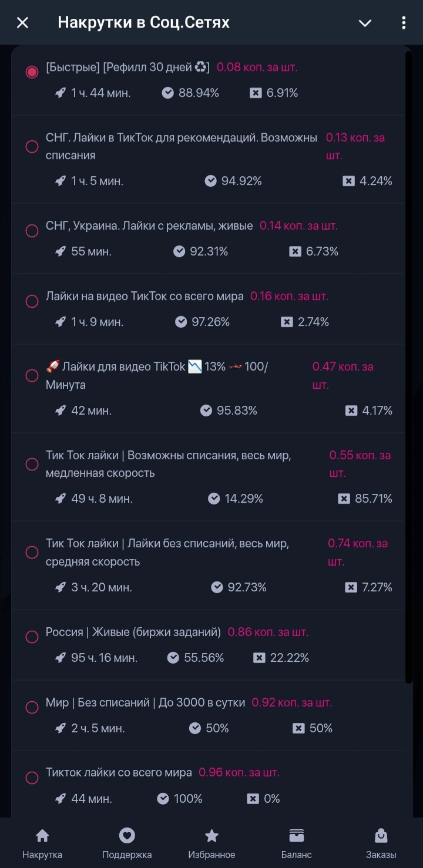Tap the Поддержка heart icon

(x=127, y=835)
